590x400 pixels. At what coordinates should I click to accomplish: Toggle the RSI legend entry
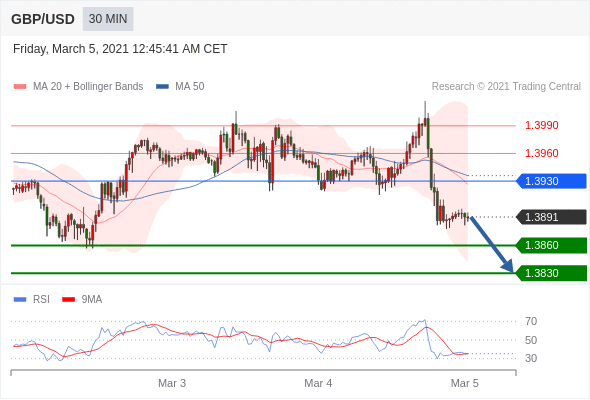(x=31, y=300)
